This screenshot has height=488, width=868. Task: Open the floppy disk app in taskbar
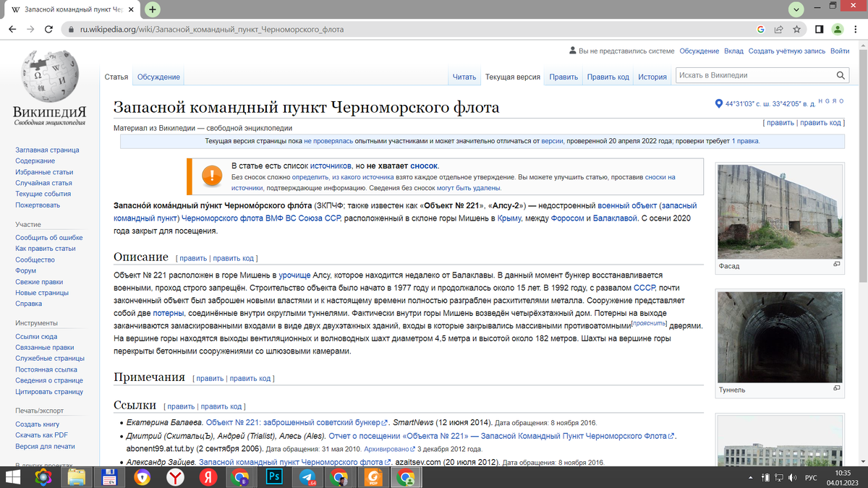click(x=110, y=477)
